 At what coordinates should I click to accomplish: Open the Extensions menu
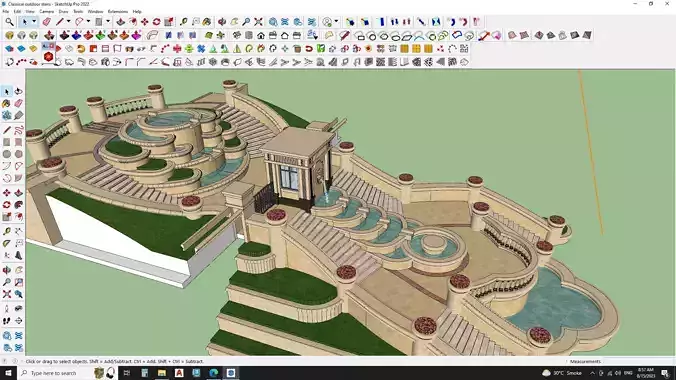(x=118, y=12)
